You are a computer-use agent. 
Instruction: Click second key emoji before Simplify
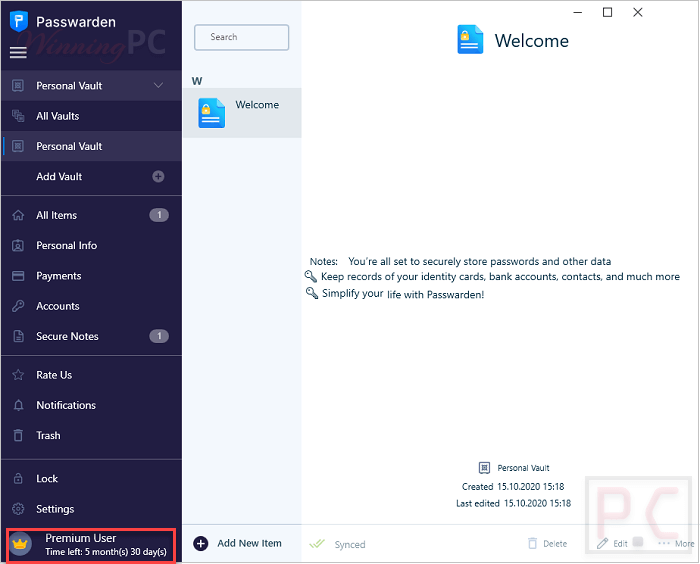[312, 293]
